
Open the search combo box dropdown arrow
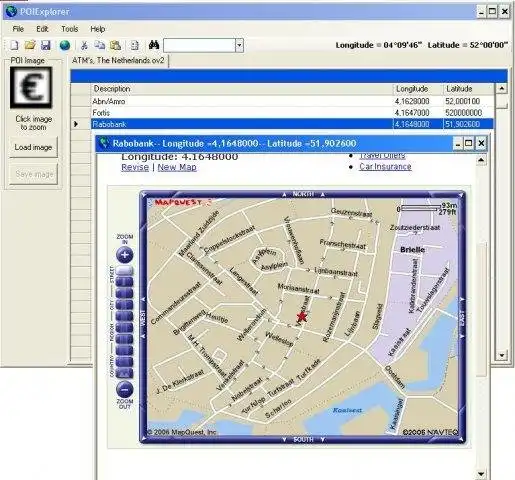(x=239, y=45)
